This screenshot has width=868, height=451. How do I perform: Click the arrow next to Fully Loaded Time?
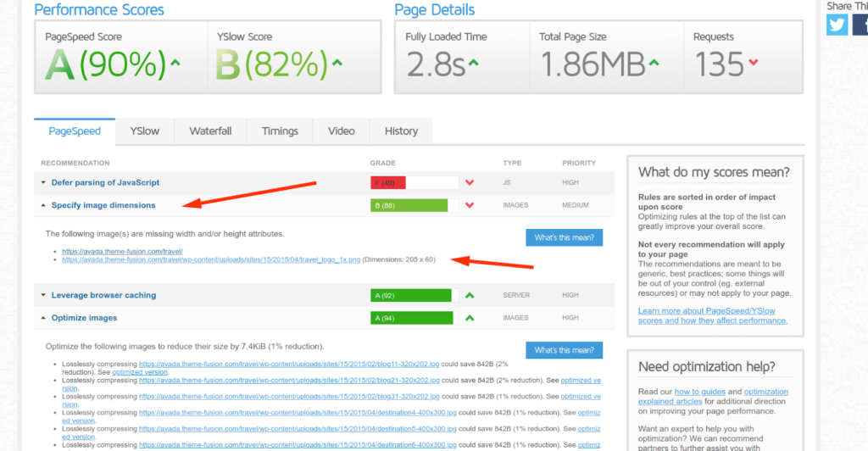coord(473,63)
